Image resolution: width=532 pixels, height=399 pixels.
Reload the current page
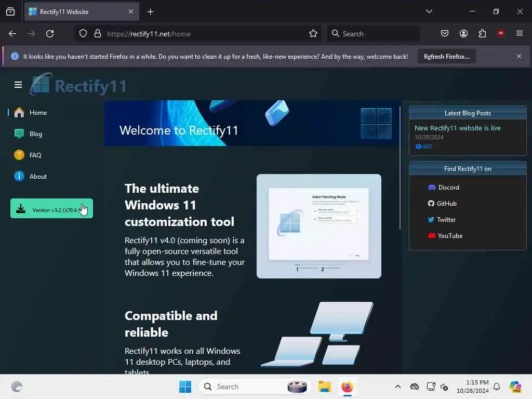coord(50,34)
